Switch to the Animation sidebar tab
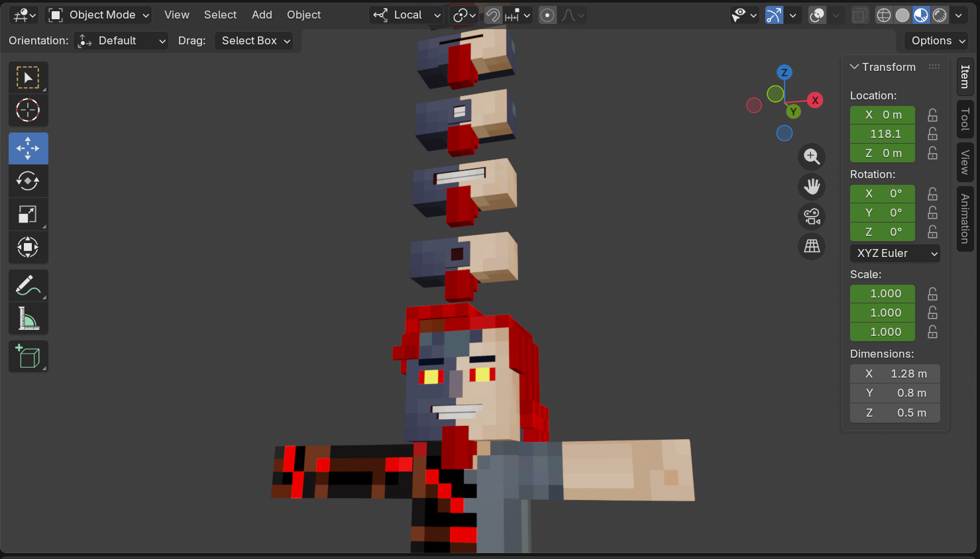 click(965, 219)
